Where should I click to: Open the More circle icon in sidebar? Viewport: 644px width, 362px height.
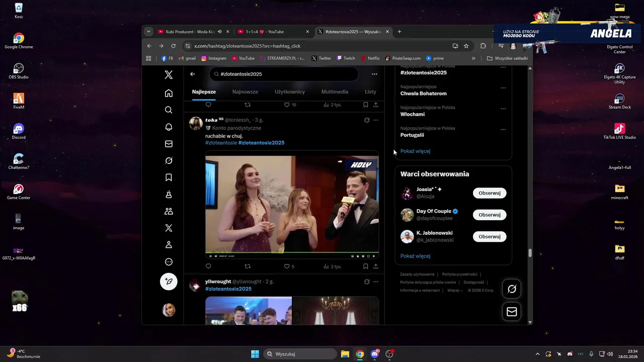169,262
